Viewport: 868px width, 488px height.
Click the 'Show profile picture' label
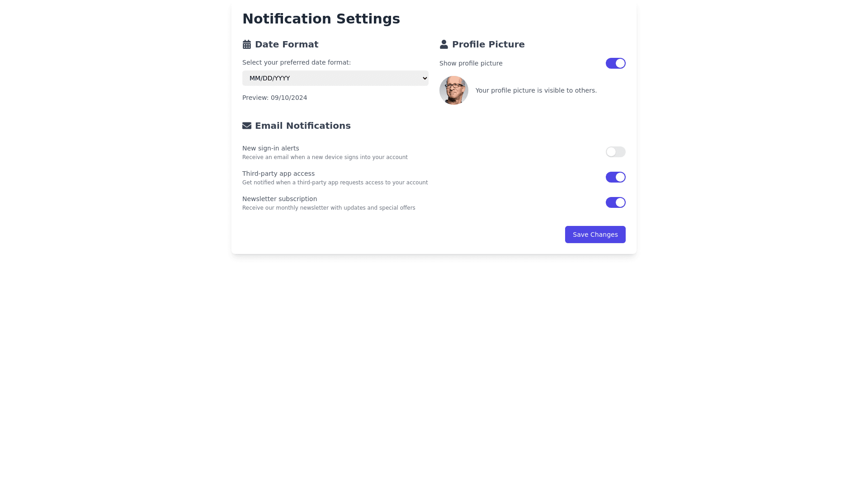(x=471, y=63)
